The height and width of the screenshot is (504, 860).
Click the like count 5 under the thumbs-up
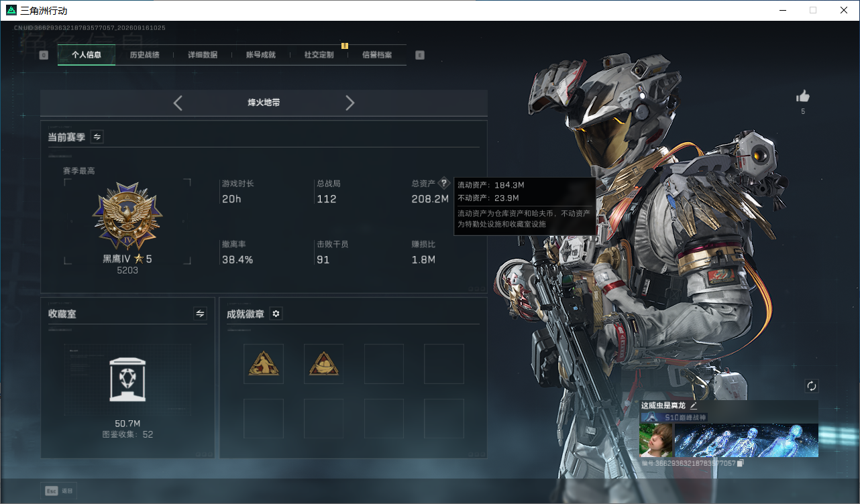coord(803,111)
